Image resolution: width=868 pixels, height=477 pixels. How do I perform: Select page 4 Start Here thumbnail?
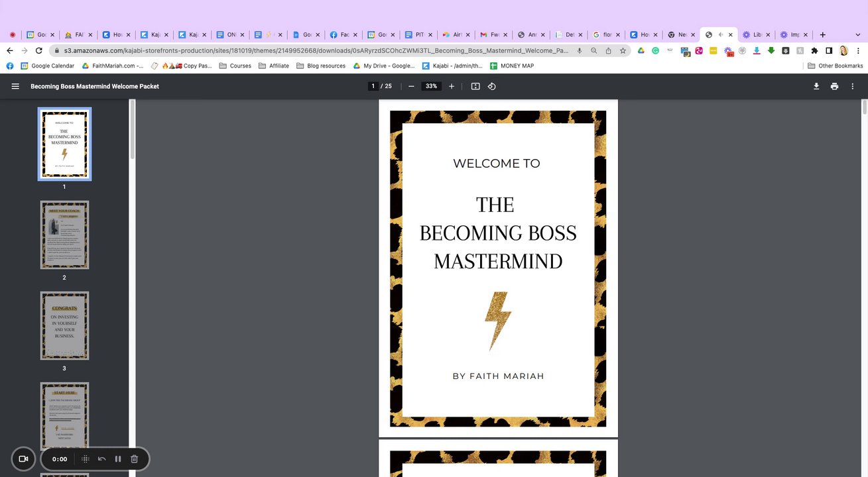point(64,417)
